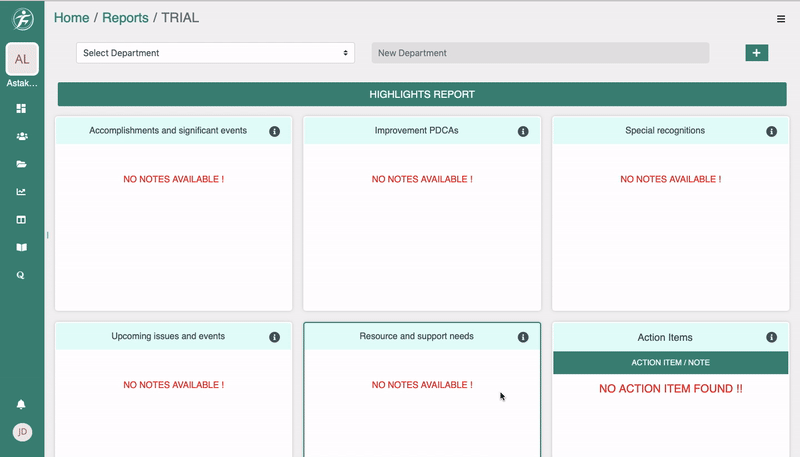Open the hamburger menu at top right
The image size is (800, 457).
(x=781, y=19)
